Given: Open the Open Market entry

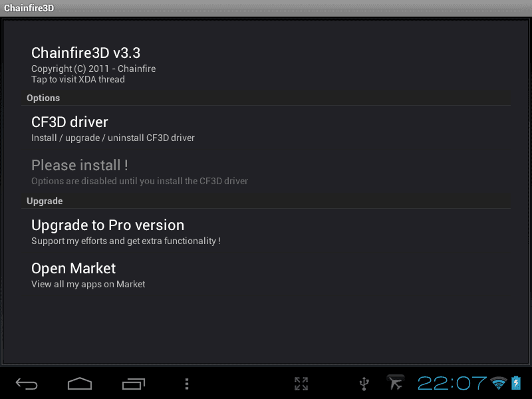Looking at the screenshot, I should coord(266,275).
